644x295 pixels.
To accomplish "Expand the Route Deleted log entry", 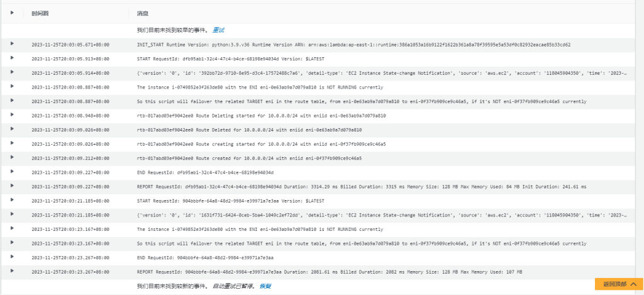I will click(x=12, y=130).
